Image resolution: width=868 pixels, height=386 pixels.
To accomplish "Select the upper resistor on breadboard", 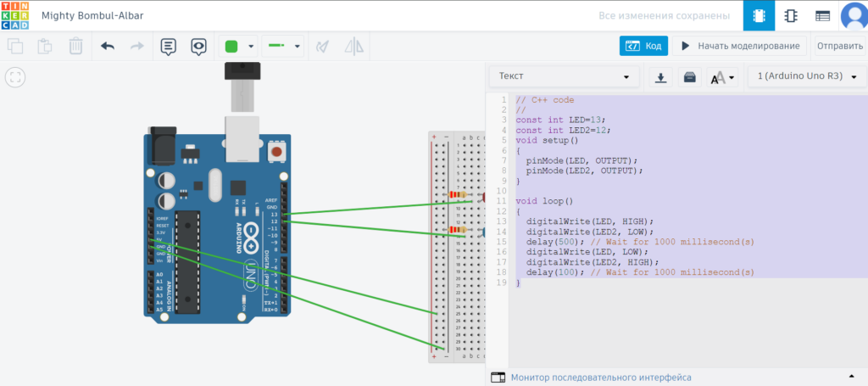I will (458, 194).
